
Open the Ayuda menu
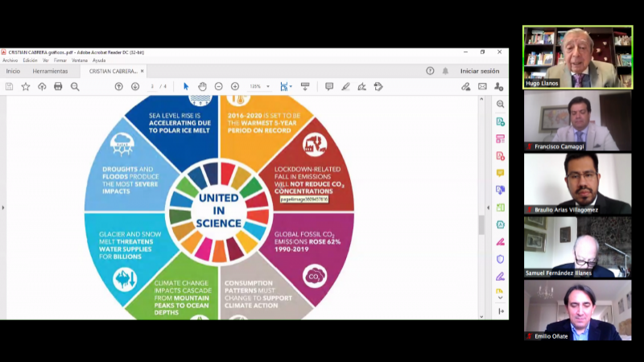click(x=99, y=60)
